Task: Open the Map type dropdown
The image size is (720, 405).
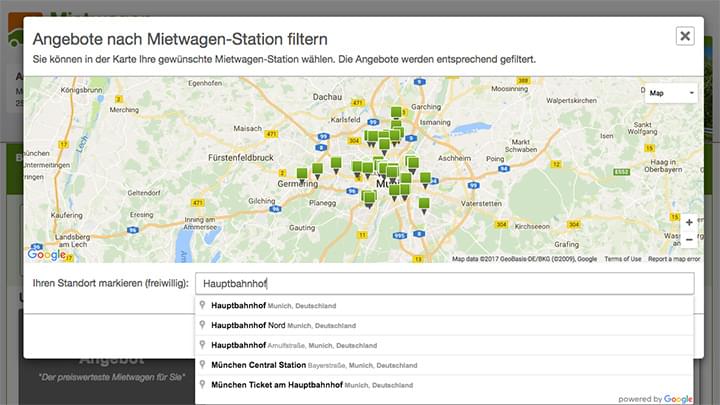Action: (x=671, y=93)
